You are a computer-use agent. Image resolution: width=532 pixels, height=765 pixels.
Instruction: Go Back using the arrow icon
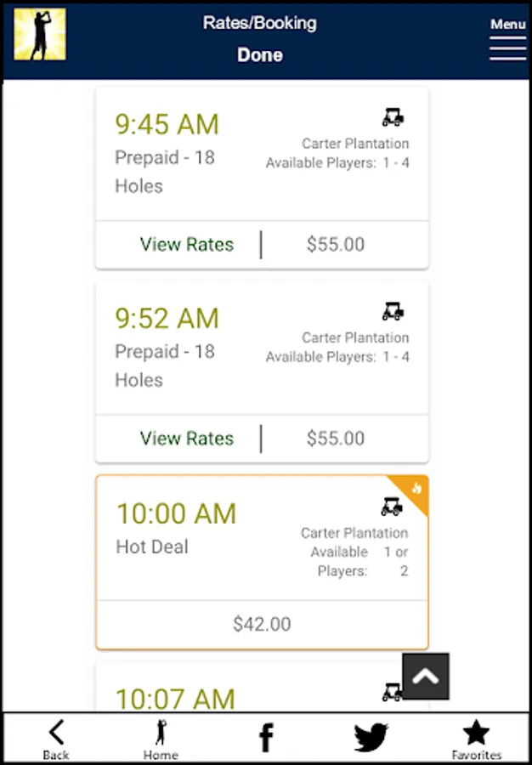coord(56,738)
